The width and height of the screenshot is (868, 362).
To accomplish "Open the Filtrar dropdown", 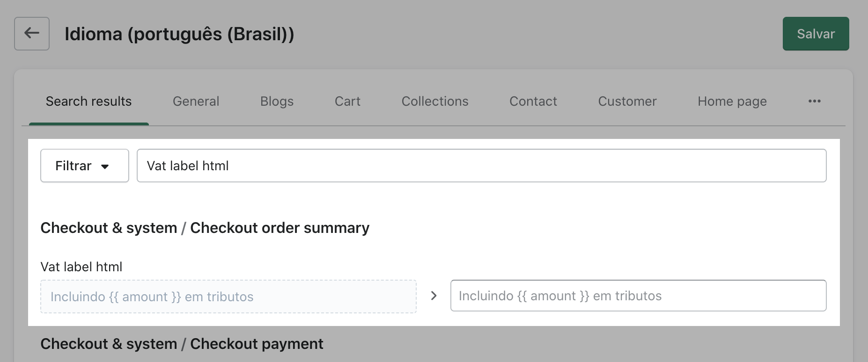I will point(84,166).
